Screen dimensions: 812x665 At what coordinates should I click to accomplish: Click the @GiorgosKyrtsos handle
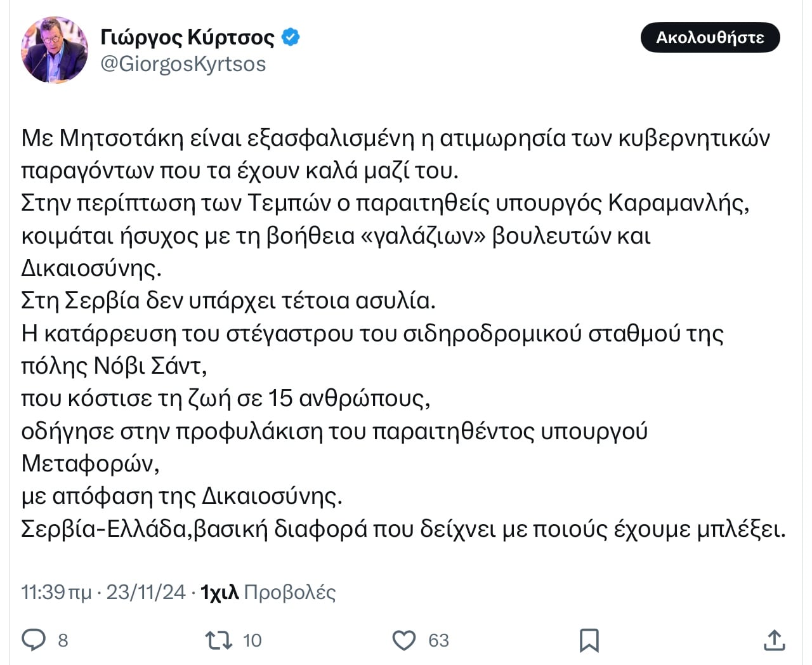click(x=183, y=64)
